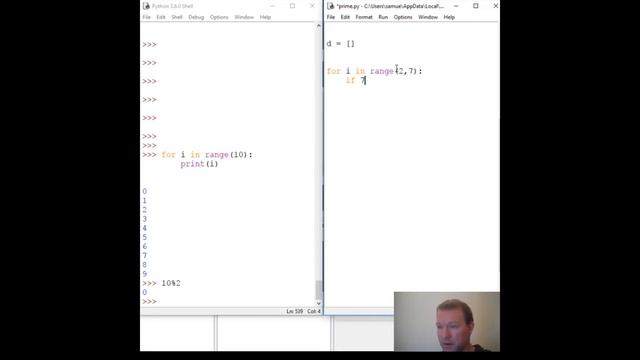Click the Shell scrollbar thumb
This screenshot has width=640, height=360.
pyautogui.click(x=319, y=290)
